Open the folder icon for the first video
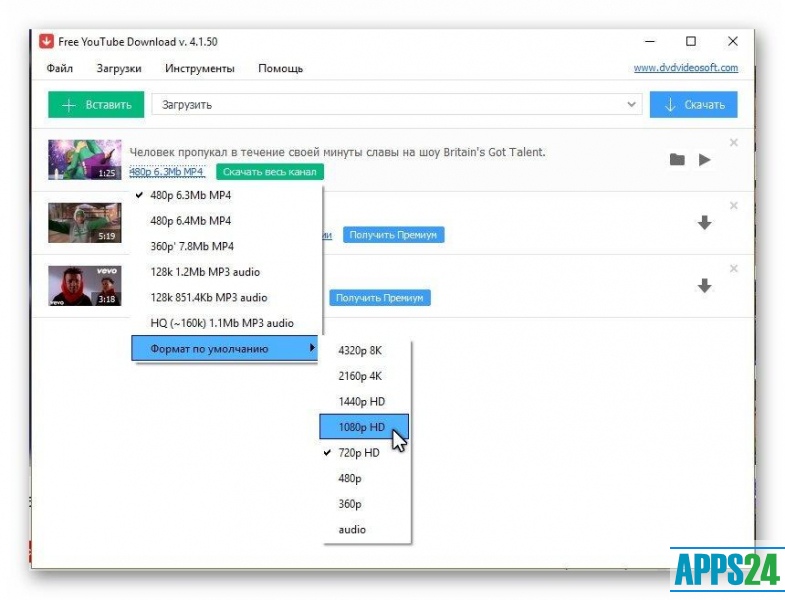Screen dimensions: 785x600 click(x=677, y=160)
